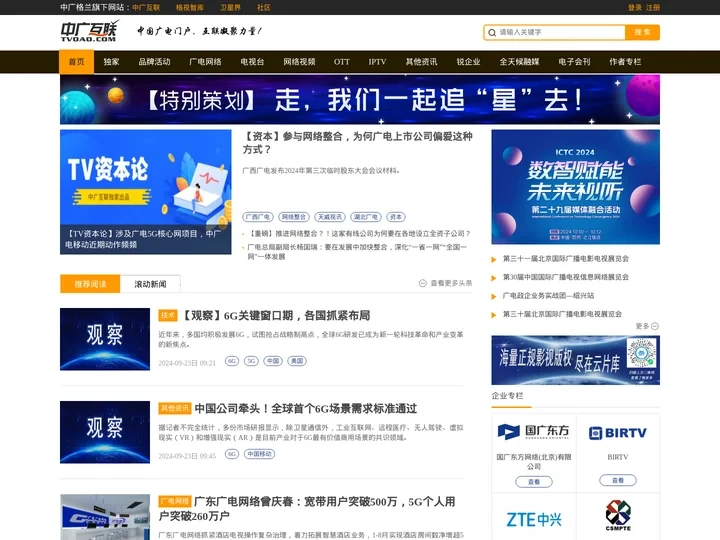The image size is (720, 540).
Task: Open the TV资本论 featured image
Action: click(146, 191)
